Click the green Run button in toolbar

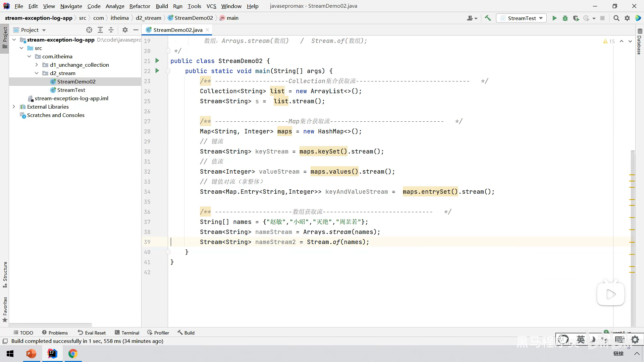tap(554, 18)
